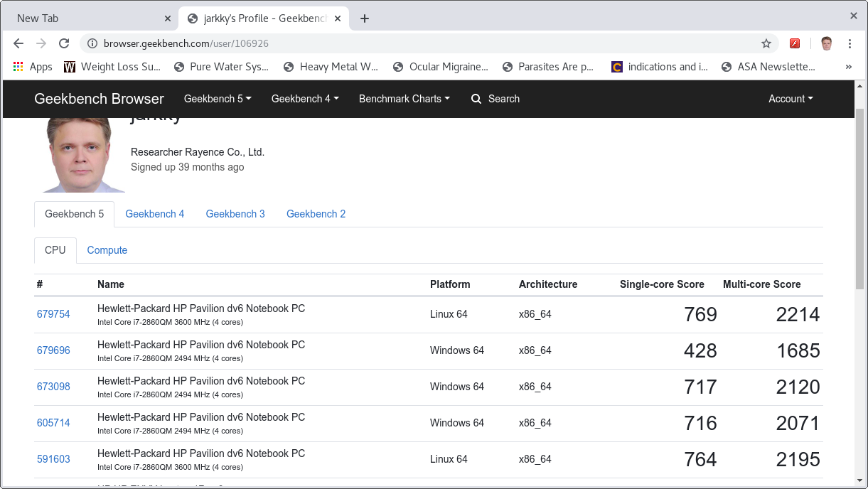Open the Weight Loss Su... bookmark
The width and height of the screenshot is (868, 489).
tap(112, 67)
